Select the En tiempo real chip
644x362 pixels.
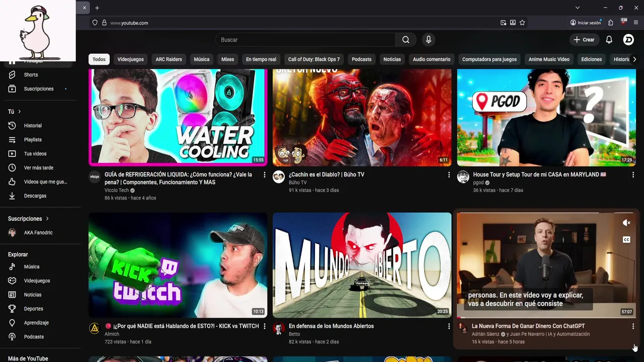pyautogui.click(x=261, y=59)
